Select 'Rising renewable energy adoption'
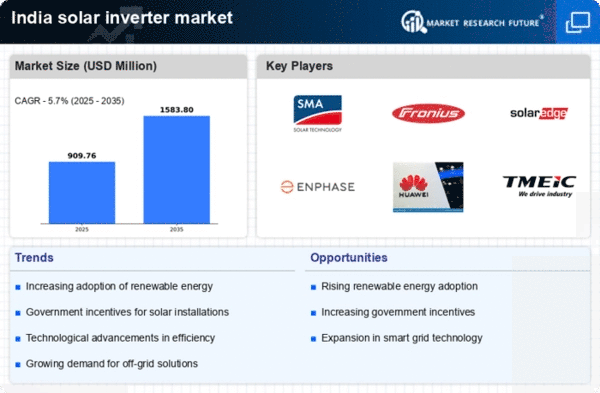Image resolution: width=600 pixels, height=393 pixels. (x=399, y=286)
